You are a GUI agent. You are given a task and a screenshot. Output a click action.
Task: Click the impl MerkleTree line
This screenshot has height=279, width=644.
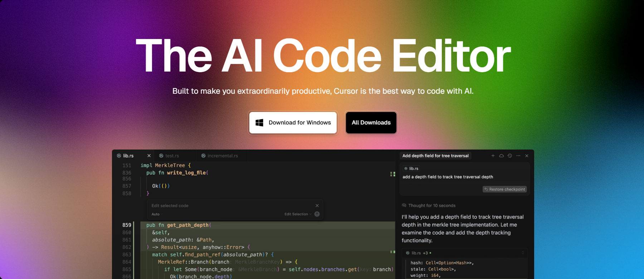[x=166, y=165]
